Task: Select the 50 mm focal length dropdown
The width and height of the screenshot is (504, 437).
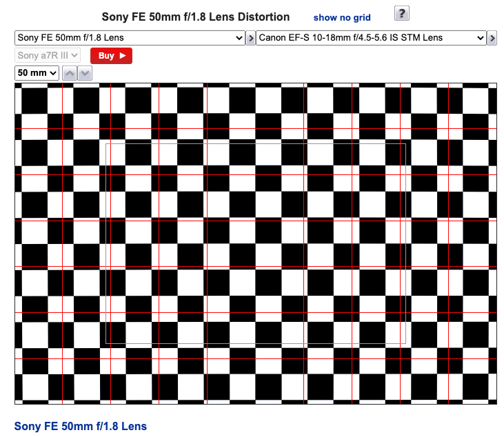Action: point(37,73)
